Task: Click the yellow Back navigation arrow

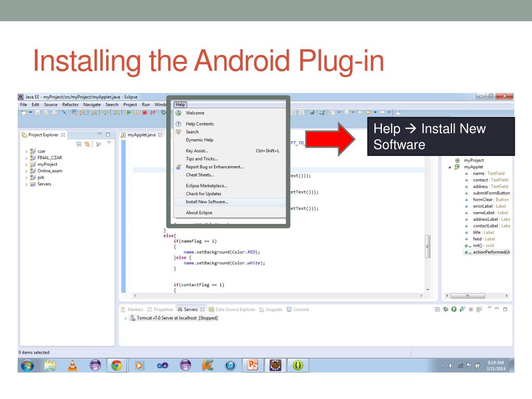Action: point(368,112)
